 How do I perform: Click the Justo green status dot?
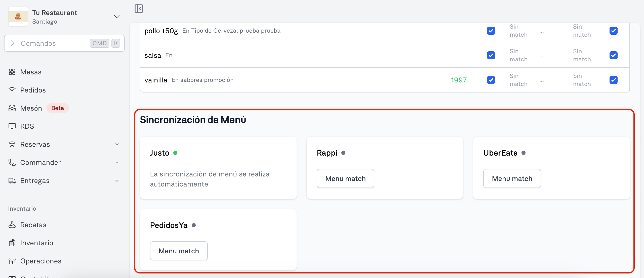point(175,153)
